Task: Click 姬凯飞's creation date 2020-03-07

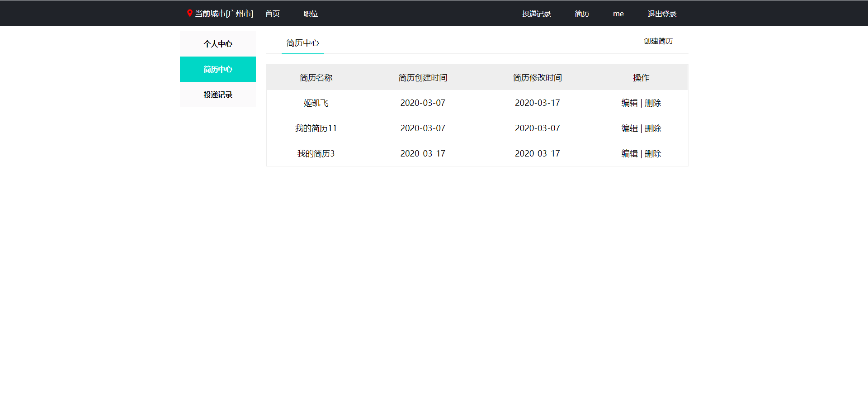Action: click(423, 103)
